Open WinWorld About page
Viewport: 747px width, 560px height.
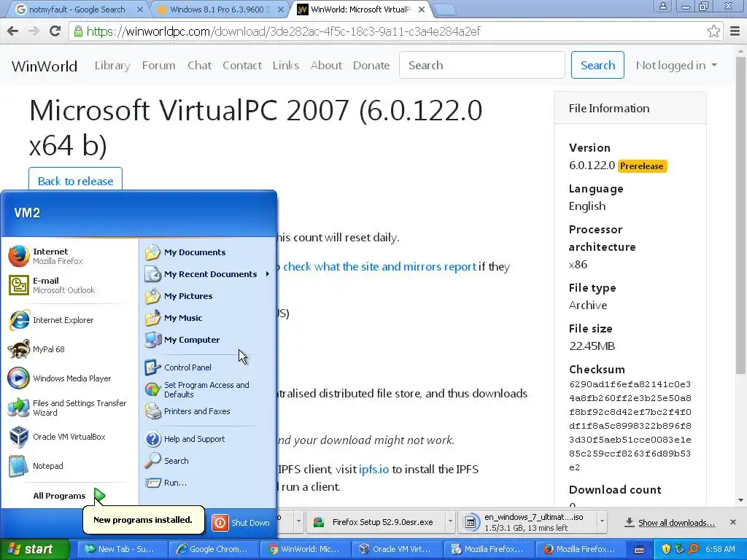tap(326, 65)
